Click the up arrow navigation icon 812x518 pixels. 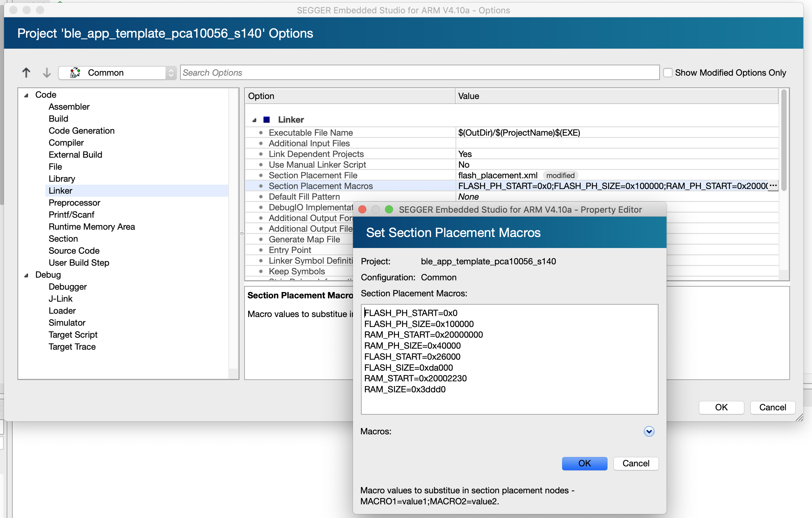(26, 72)
